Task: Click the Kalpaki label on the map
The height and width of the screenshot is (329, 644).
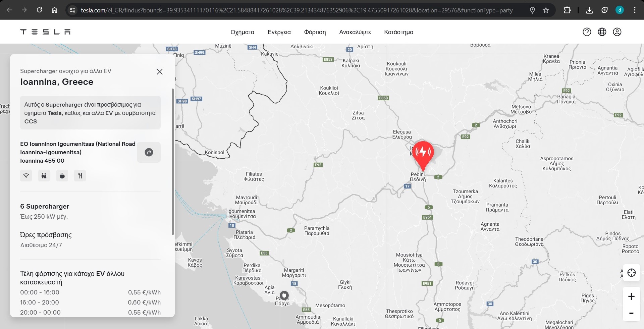Action: [x=351, y=63]
